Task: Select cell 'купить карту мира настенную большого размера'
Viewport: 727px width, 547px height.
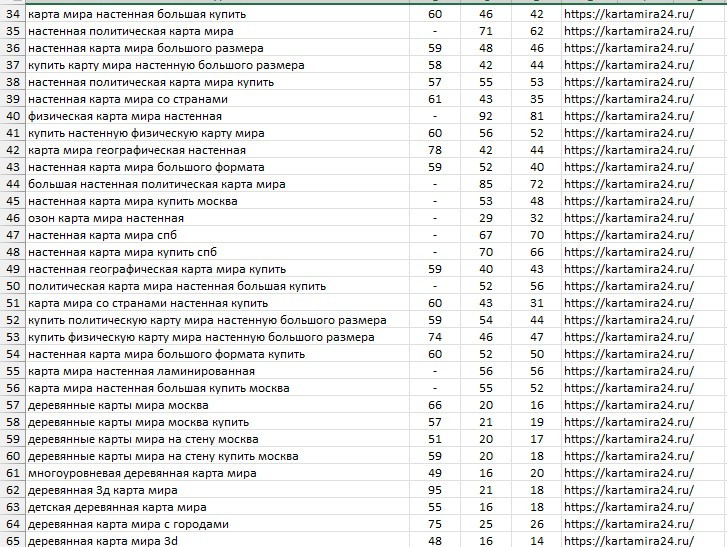Action: pos(217,65)
